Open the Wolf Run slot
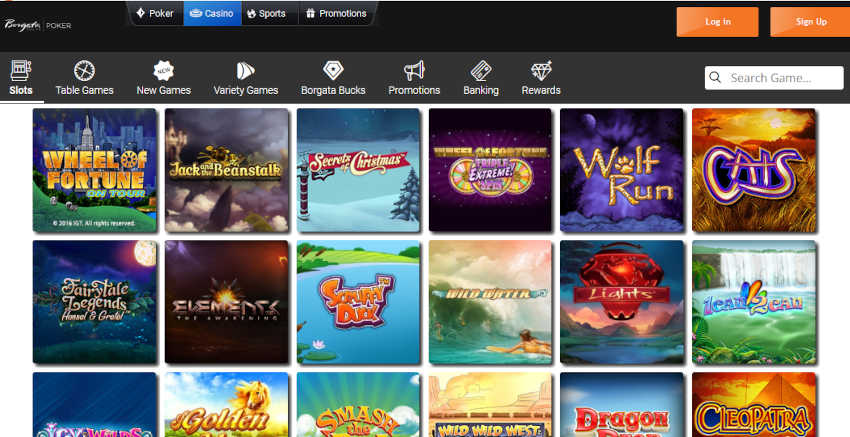Screen dimensions: 850x437 [622, 170]
